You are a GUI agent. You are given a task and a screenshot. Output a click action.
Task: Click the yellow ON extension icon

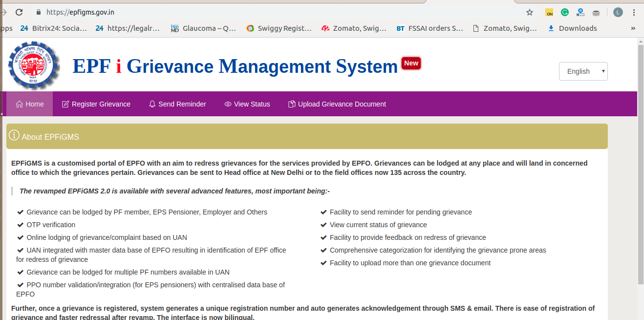[x=549, y=12]
